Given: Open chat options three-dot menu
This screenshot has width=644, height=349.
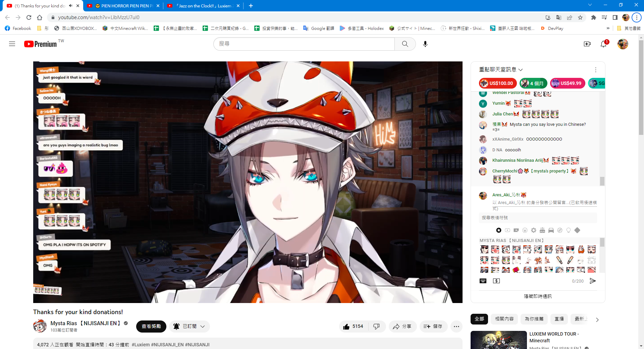Looking at the screenshot, I should tap(596, 69).
